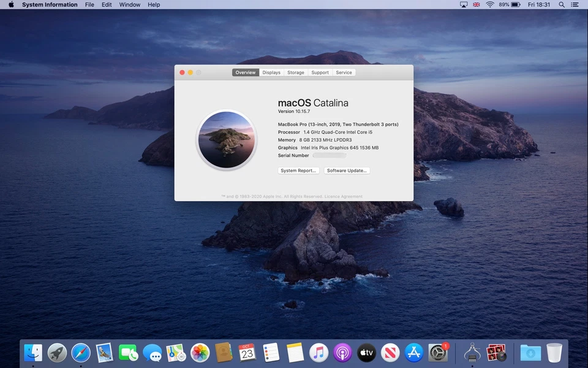Open the Mail stamp icon in Dock
Viewport: 588px width, 368px height.
104,353
